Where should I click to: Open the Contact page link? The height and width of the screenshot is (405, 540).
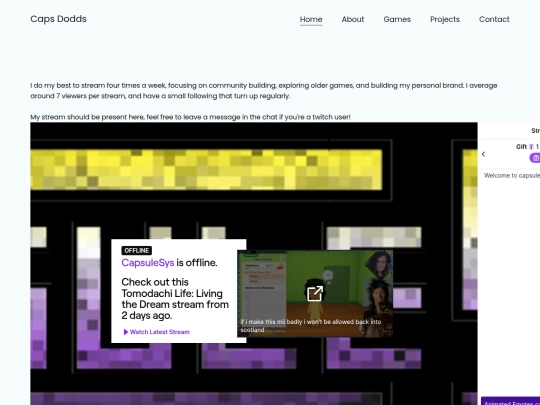[494, 19]
